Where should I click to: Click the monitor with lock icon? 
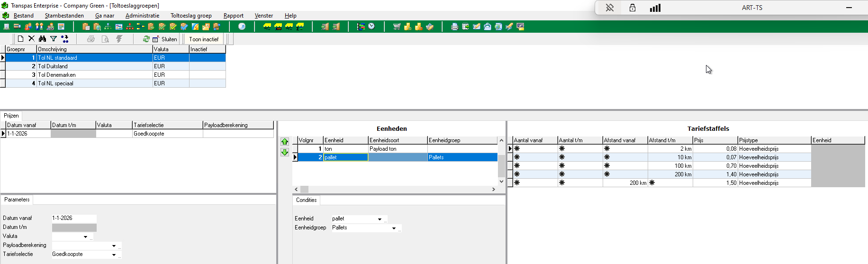click(520, 27)
